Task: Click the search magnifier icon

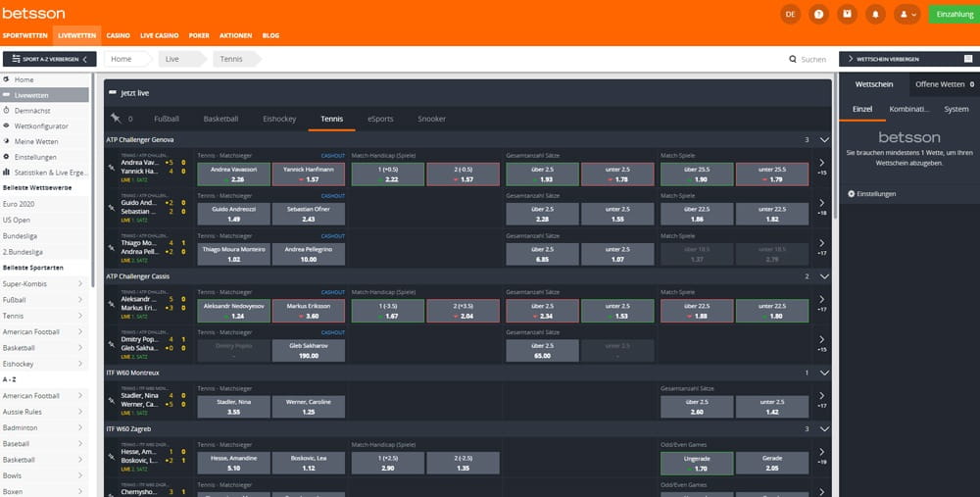Action: (793, 60)
